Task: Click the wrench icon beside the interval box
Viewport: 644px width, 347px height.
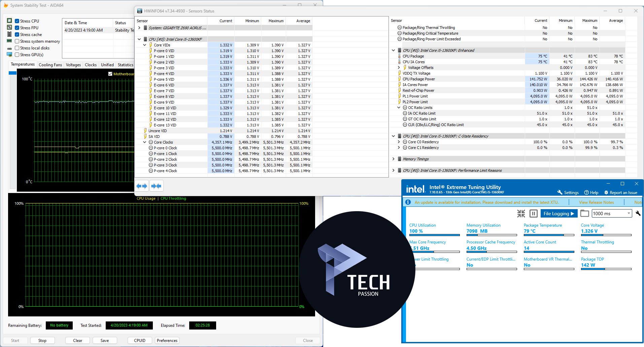Action: click(638, 214)
